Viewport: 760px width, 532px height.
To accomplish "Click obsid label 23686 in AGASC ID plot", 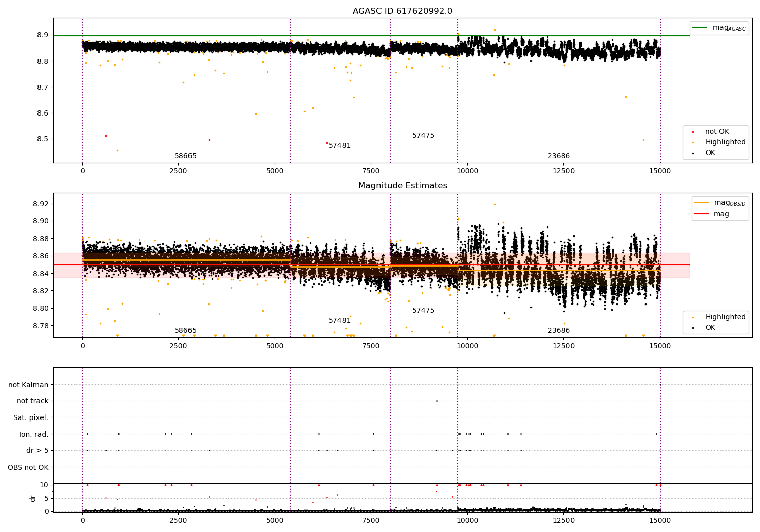I will pos(558,156).
